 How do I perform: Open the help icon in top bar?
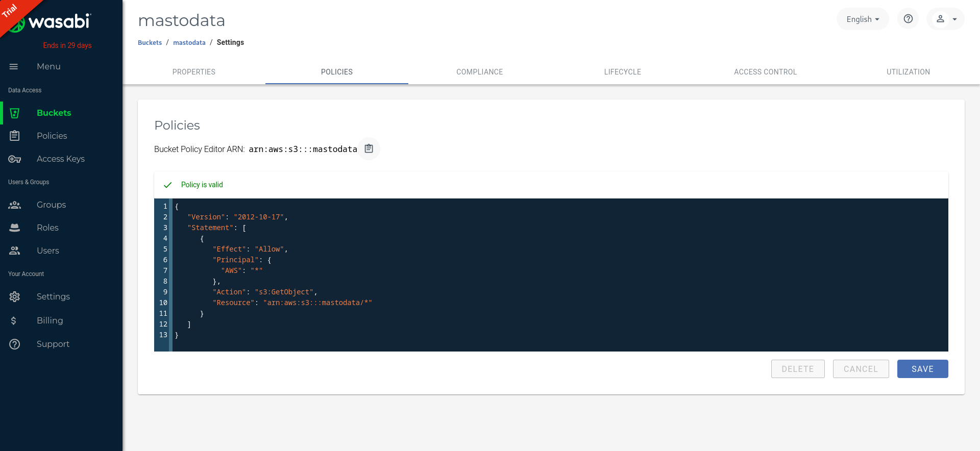click(908, 19)
